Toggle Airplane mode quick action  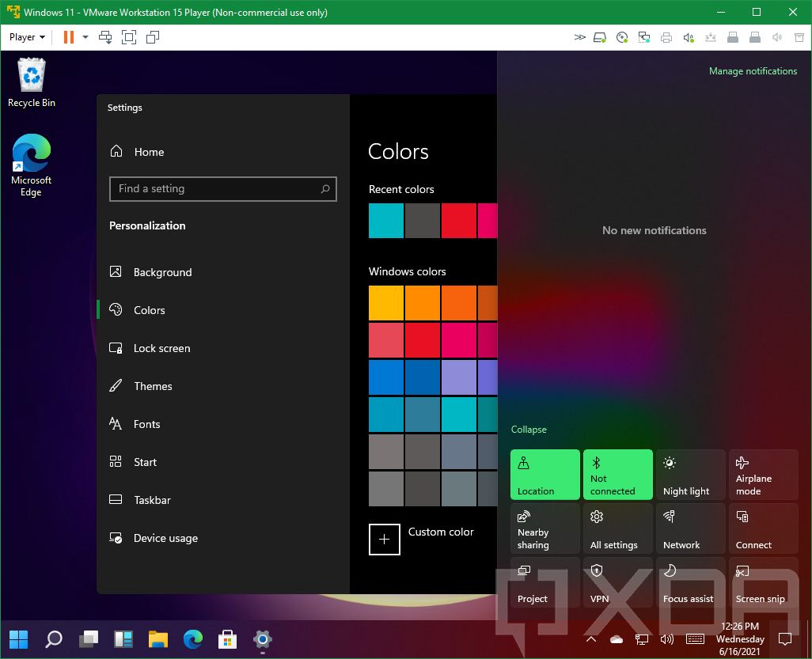[764, 475]
